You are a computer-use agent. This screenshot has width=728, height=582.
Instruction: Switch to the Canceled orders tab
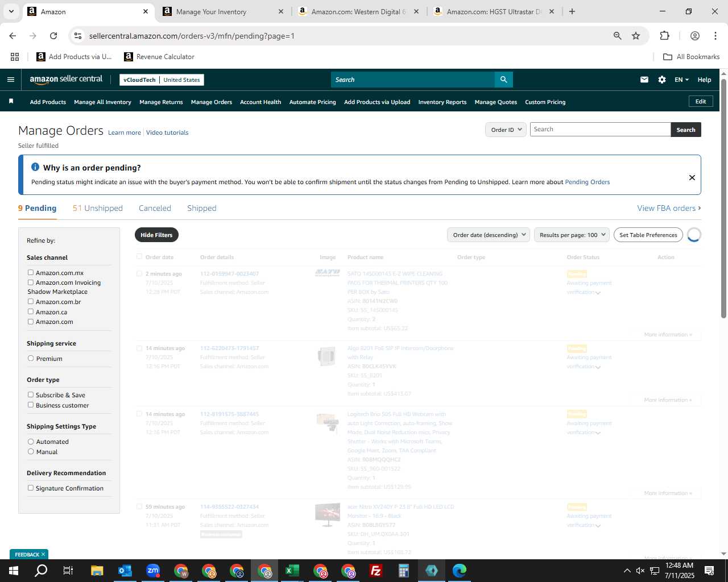click(x=155, y=208)
